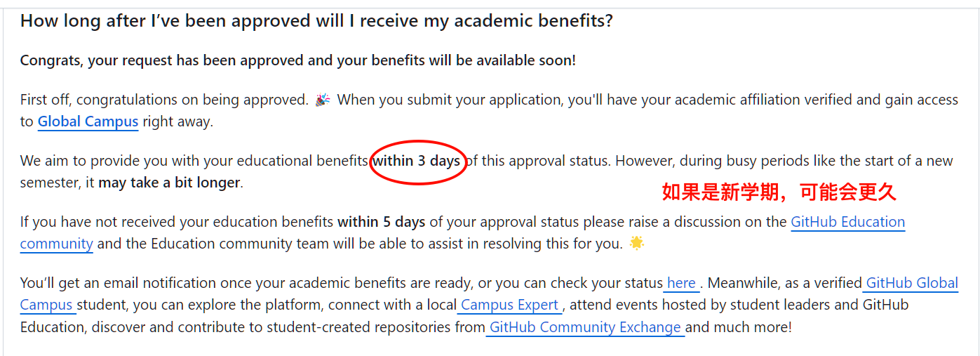This screenshot has width=980, height=356.
Task: Open the 'GitHub Education' community link
Action: tap(847, 222)
